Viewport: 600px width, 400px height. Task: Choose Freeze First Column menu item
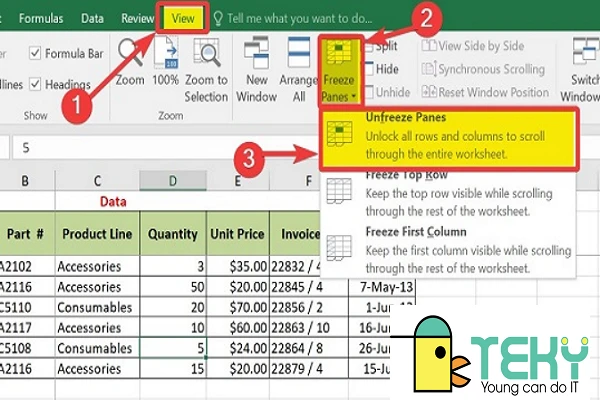click(x=448, y=250)
